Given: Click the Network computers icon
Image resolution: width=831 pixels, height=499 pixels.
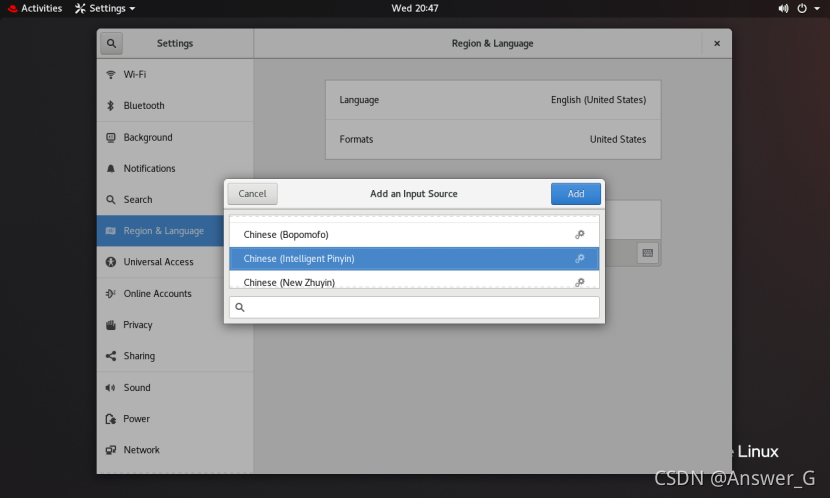Looking at the screenshot, I should click(111, 450).
